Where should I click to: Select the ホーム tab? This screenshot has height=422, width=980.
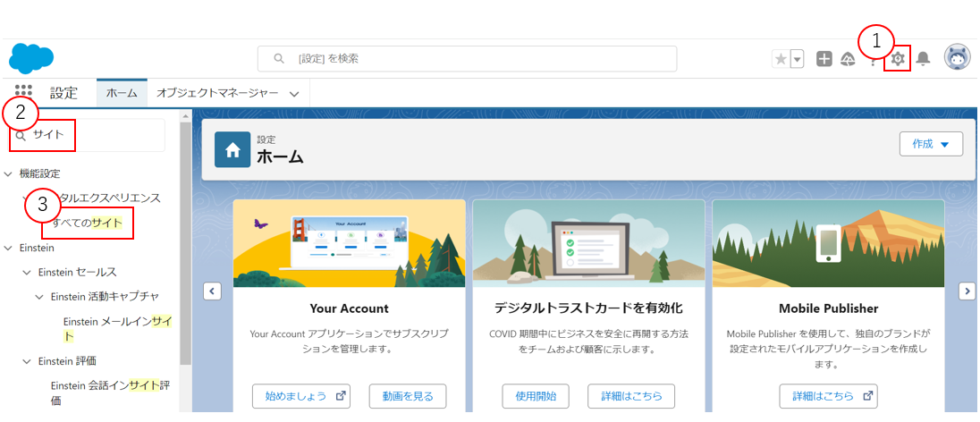(122, 93)
